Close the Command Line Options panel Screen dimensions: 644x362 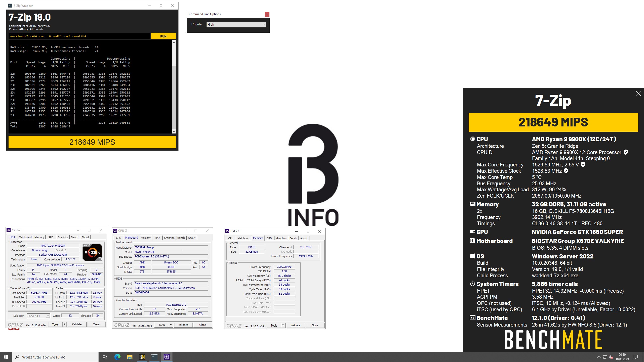click(267, 14)
